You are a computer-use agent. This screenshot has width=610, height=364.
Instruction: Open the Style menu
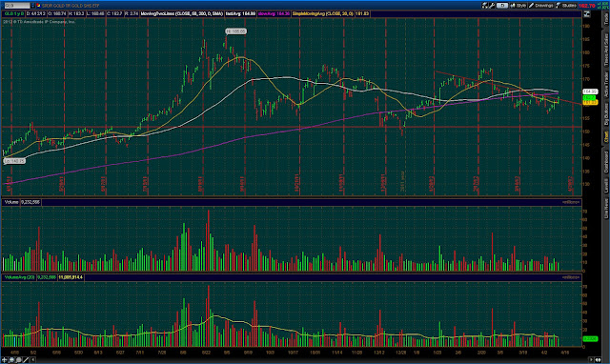518,6
